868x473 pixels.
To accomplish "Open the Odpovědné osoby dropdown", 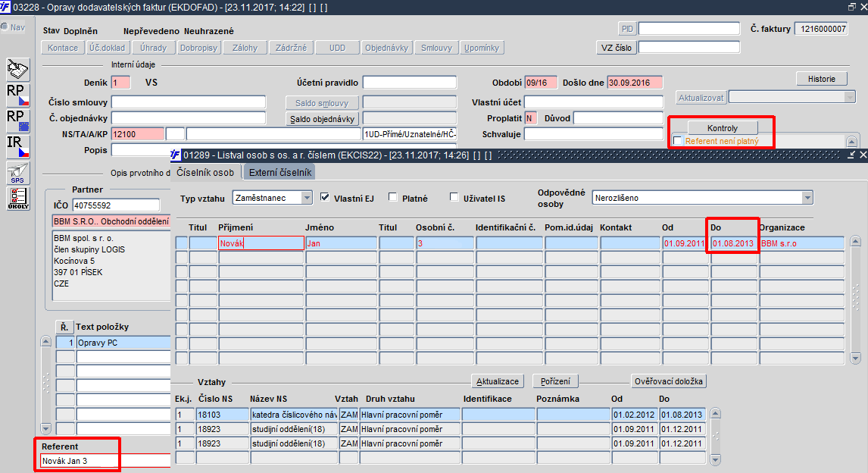I will pos(807,198).
